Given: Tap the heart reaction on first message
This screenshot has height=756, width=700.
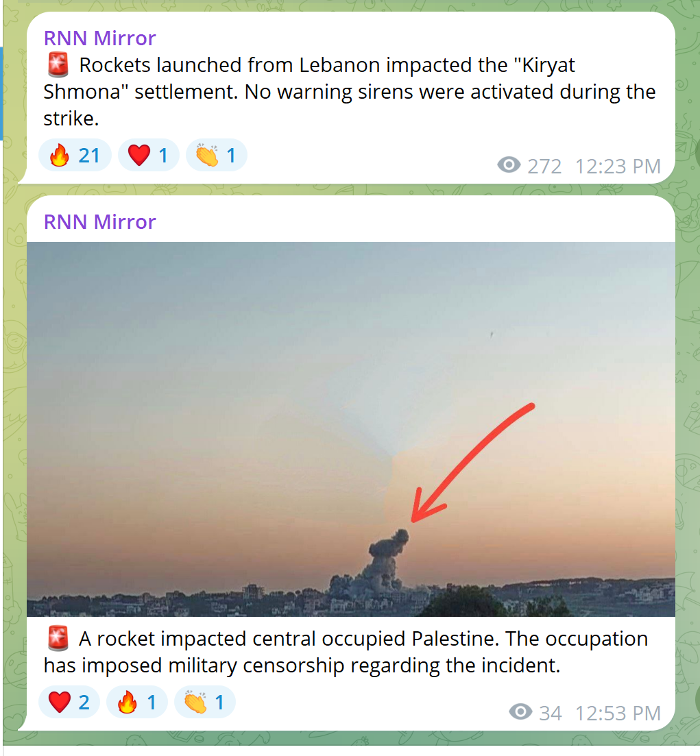Looking at the screenshot, I should point(149,156).
